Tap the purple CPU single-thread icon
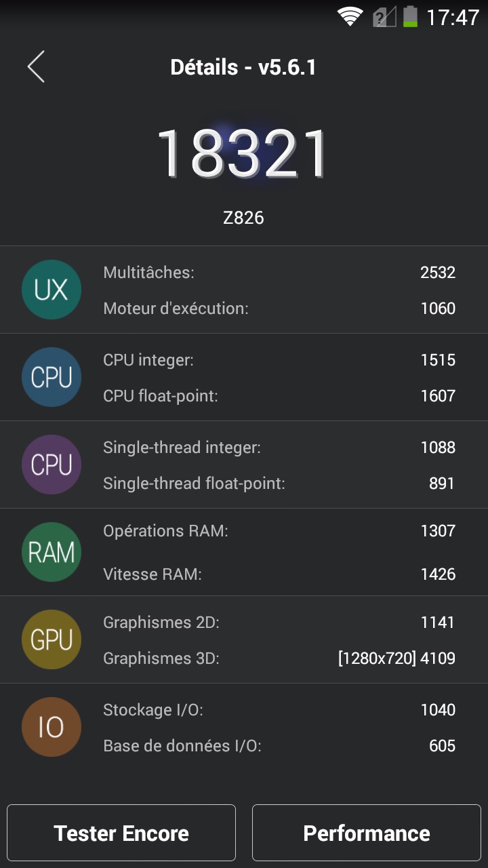Viewport: 488px width, 868px height. pyautogui.click(x=52, y=465)
